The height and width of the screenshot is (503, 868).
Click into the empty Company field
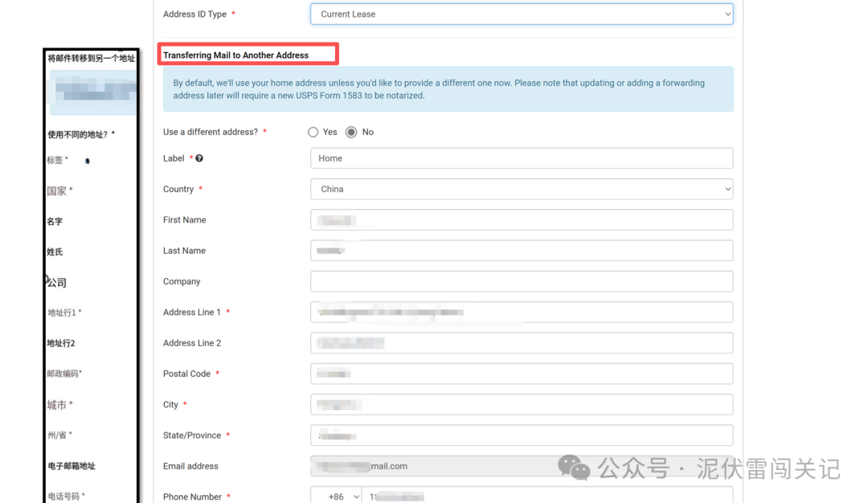522,282
